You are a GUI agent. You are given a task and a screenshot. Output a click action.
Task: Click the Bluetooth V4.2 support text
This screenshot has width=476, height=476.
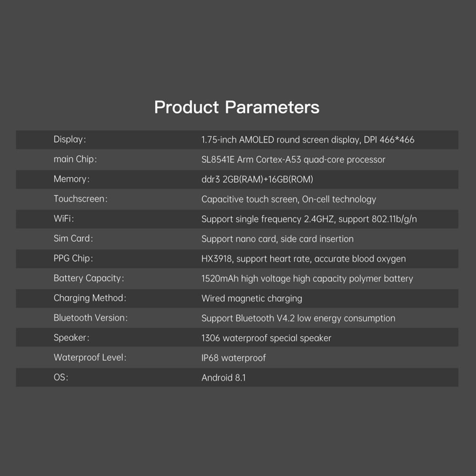(x=298, y=318)
